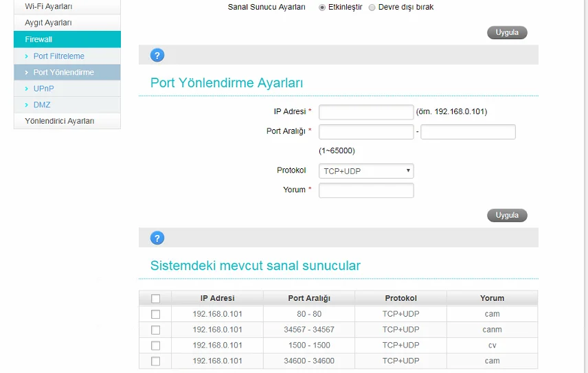Click Uygula button below Yorum field
This screenshot has height=373, width=588.
pos(507,216)
